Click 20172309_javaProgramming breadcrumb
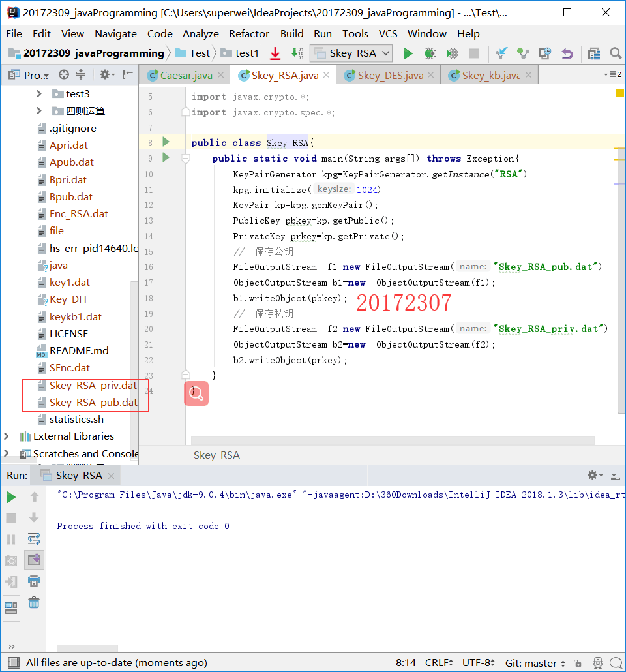The height and width of the screenshot is (672, 626). (x=87, y=53)
